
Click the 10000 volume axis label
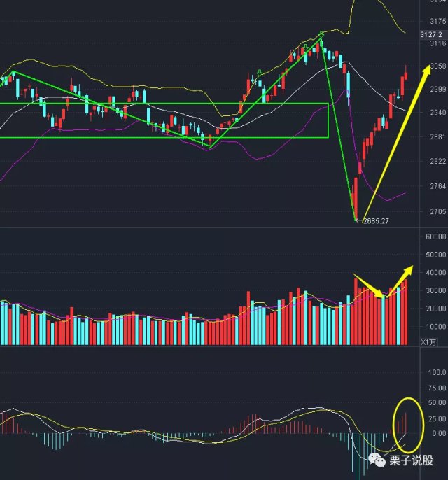point(436,327)
